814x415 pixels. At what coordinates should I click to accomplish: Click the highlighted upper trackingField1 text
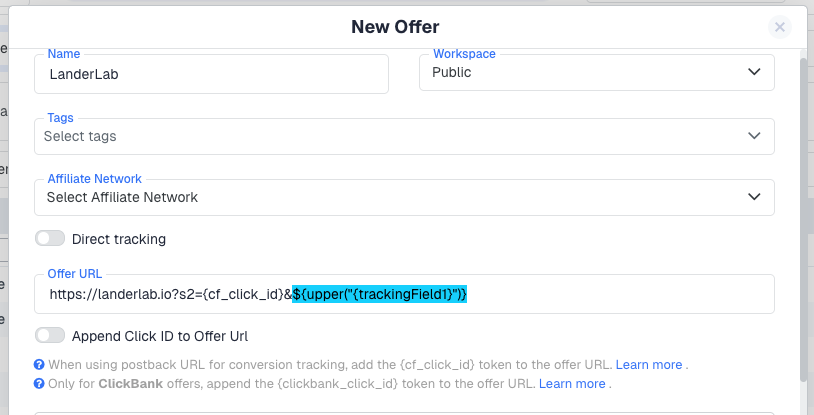click(380, 295)
